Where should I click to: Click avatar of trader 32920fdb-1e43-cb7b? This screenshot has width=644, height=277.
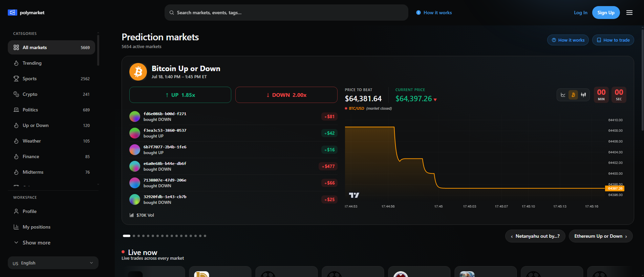tap(135, 199)
